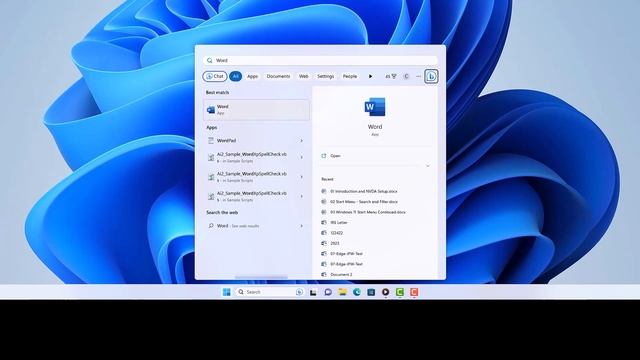Click the large Word app icon in preview

(x=375, y=107)
